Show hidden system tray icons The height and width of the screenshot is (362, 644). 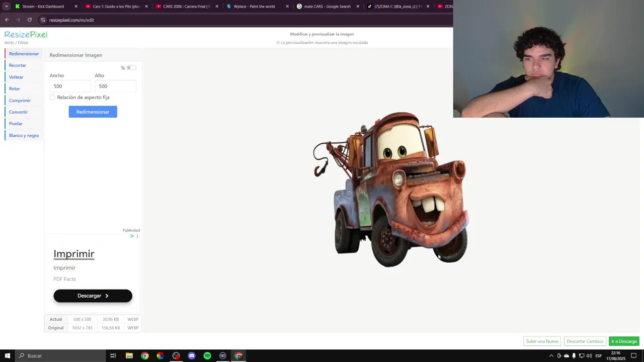point(551,355)
